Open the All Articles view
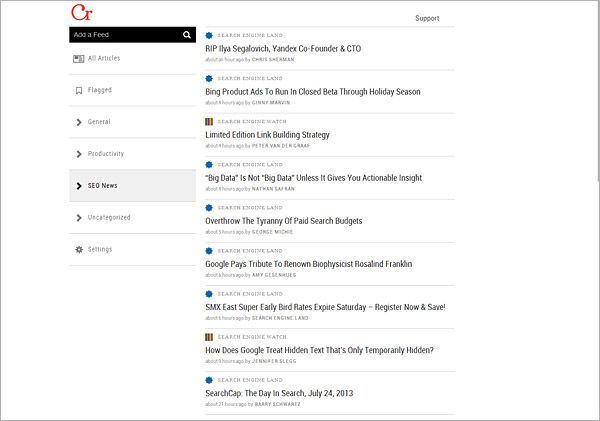This screenshot has height=421, width=600. pos(104,59)
